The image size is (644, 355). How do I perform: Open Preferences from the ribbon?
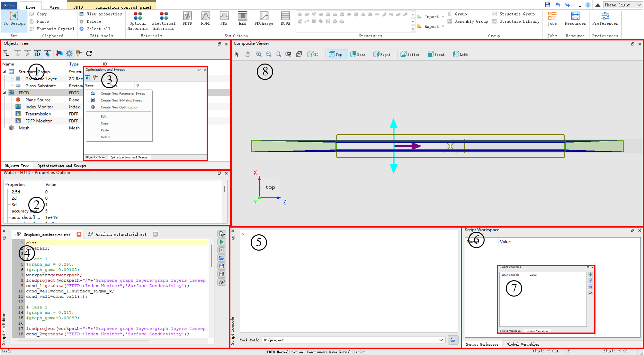(x=605, y=19)
